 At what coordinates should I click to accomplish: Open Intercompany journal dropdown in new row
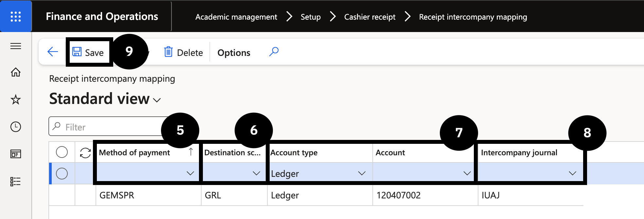coord(572,173)
